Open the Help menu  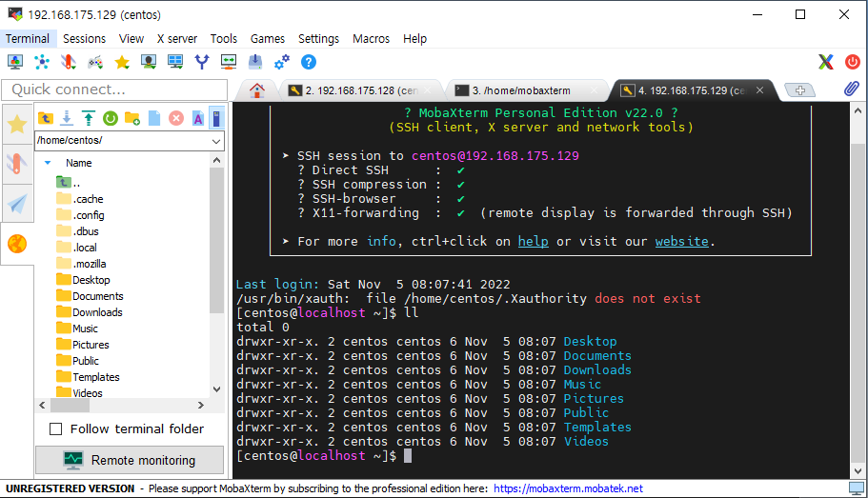point(414,39)
